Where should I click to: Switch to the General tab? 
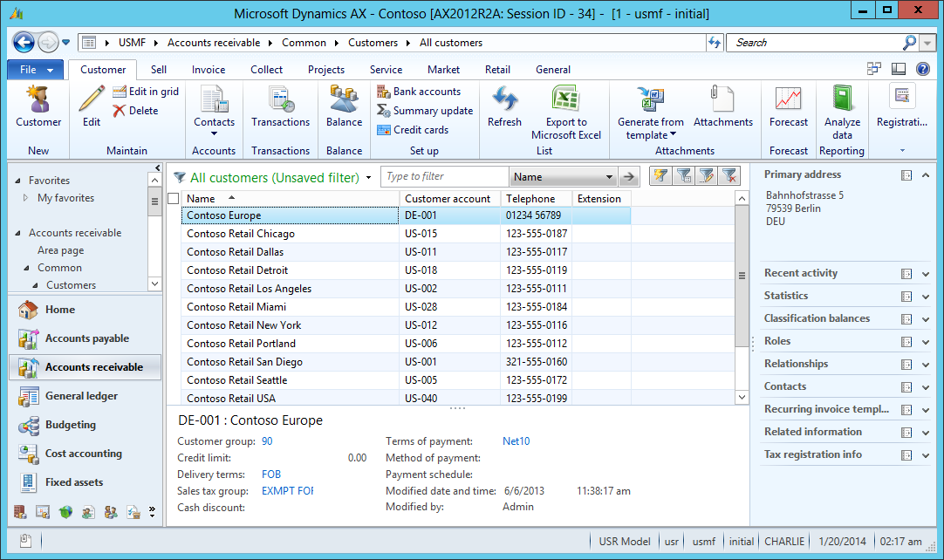click(x=552, y=70)
